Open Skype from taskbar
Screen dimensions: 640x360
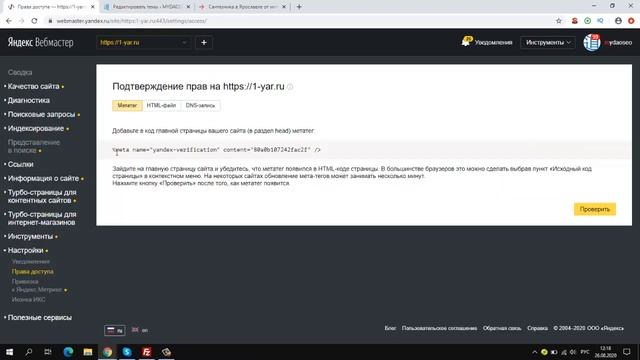click(127, 352)
